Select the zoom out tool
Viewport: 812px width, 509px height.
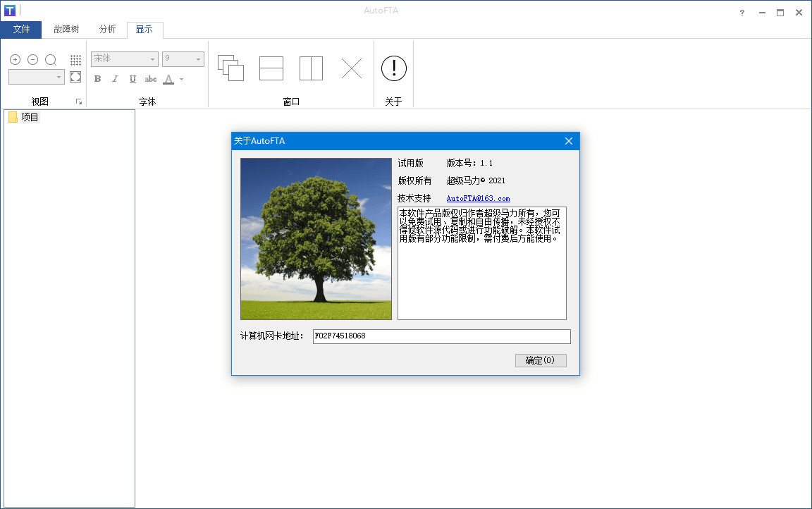[32, 60]
